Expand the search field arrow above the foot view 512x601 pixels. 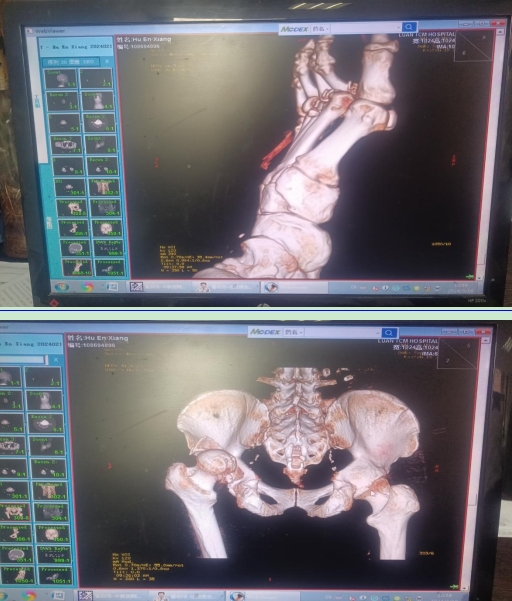(399, 28)
